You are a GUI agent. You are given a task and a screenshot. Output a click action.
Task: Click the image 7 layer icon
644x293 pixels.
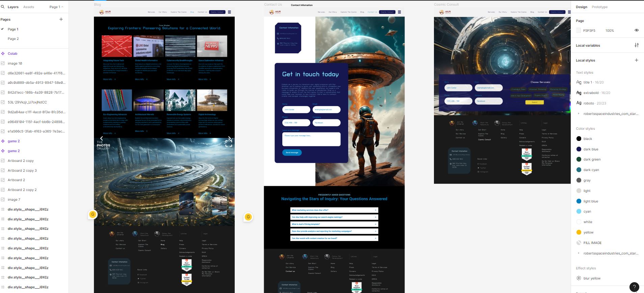click(x=3, y=199)
